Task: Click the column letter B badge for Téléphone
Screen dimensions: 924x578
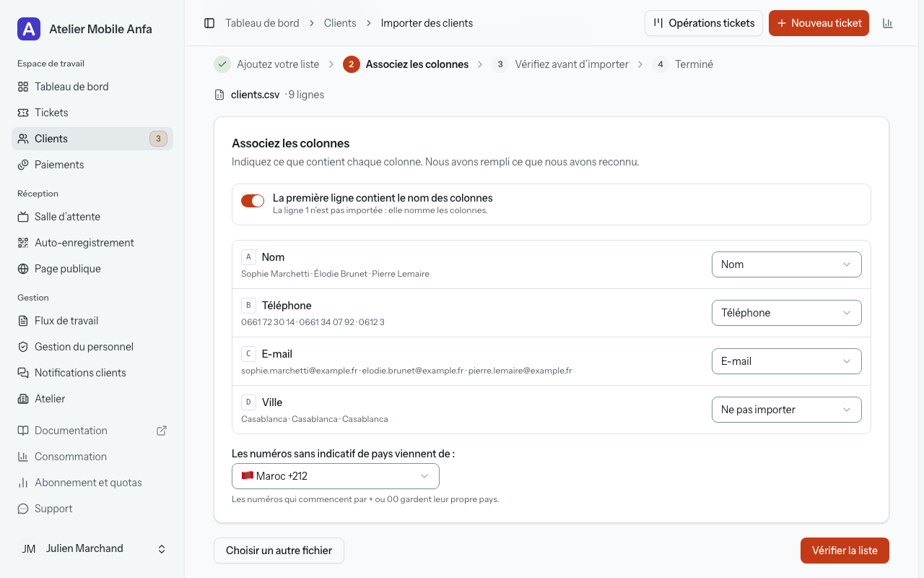Action: click(x=248, y=306)
